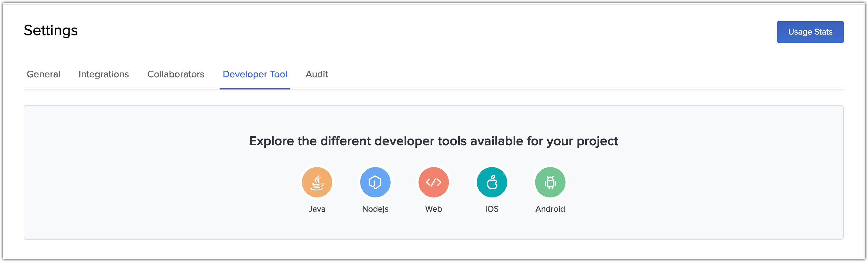Screen dimensions: 868x262
Task: Choose the Android robot icon
Action: (550, 182)
